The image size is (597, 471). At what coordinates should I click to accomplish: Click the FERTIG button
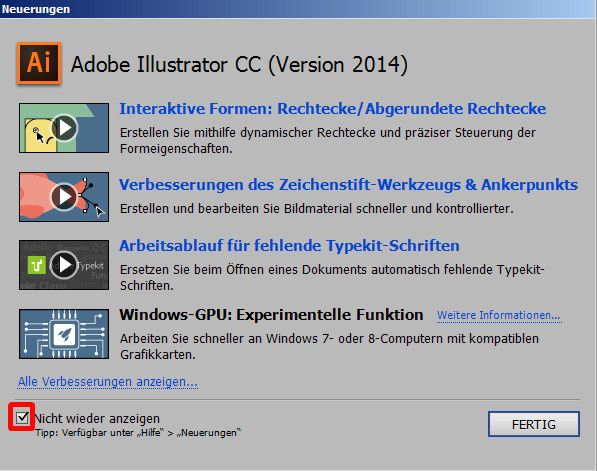[x=534, y=424]
